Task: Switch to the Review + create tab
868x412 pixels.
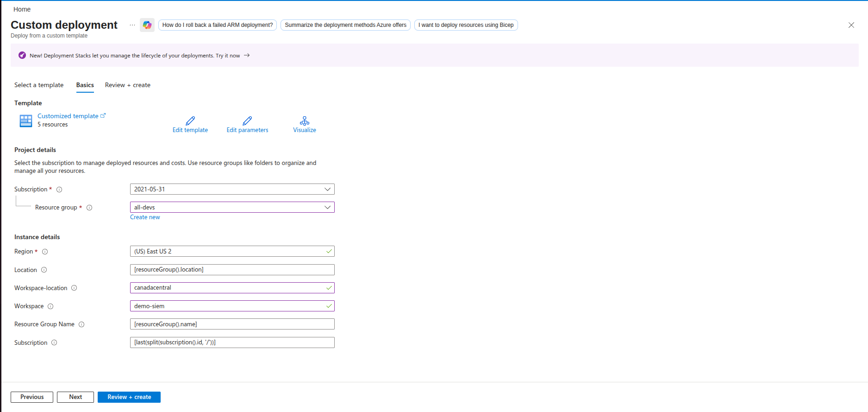Action: (x=128, y=85)
